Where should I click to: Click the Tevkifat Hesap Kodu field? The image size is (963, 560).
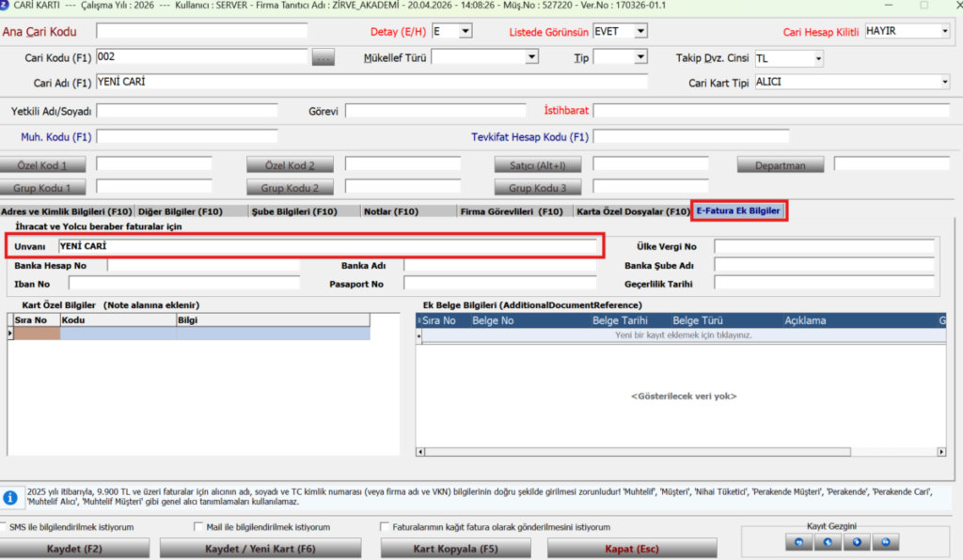click(691, 137)
